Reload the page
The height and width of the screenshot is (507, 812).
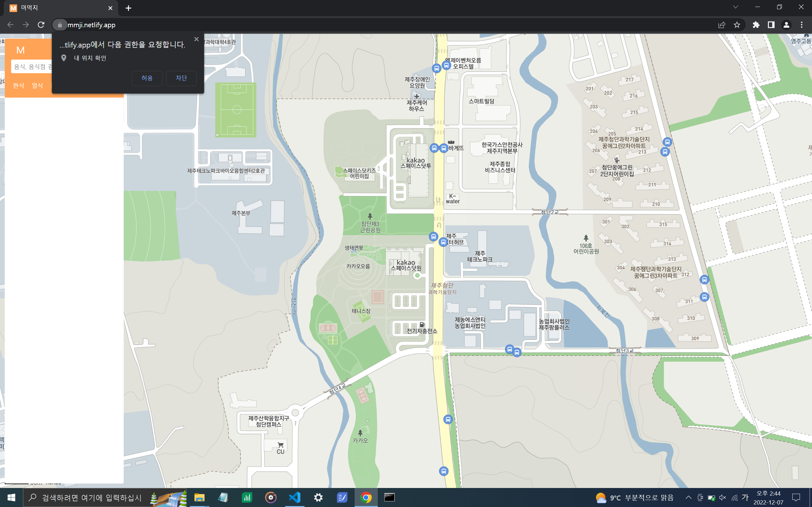coord(41,25)
